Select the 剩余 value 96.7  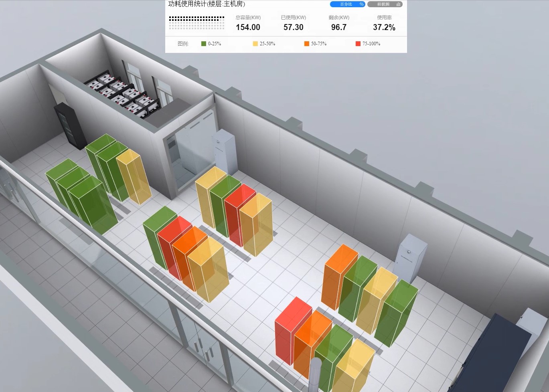click(339, 27)
